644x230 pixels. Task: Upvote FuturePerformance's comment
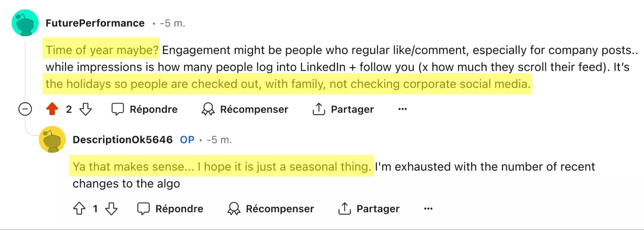[x=53, y=109]
